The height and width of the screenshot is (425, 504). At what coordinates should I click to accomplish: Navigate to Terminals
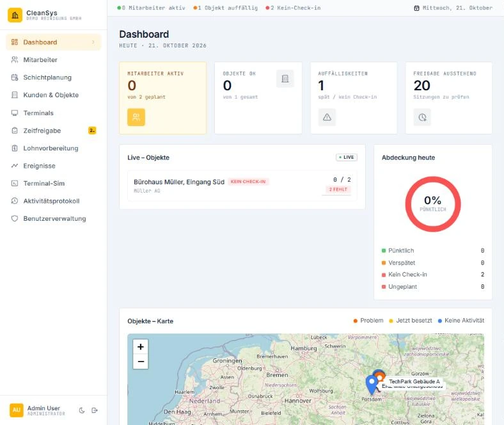click(x=53, y=113)
